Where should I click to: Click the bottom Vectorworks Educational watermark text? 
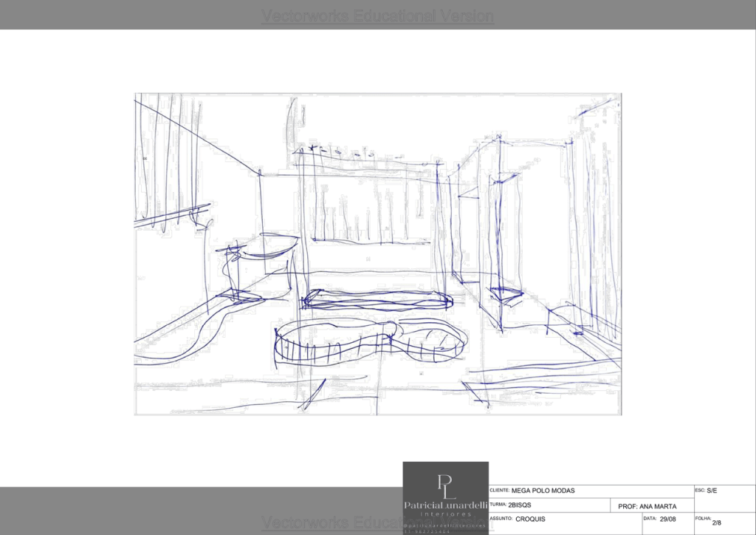pyautogui.click(x=331, y=523)
